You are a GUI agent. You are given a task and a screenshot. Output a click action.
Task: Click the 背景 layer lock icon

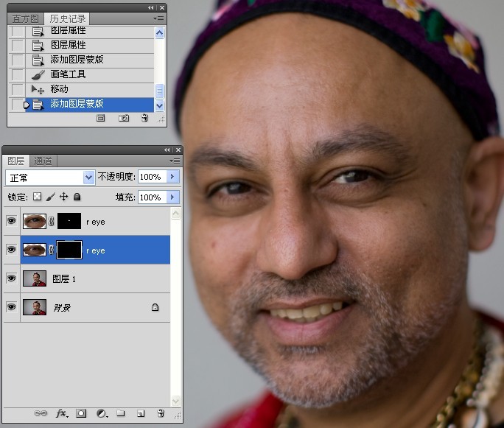pyautogui.click(x=155, y=307)
